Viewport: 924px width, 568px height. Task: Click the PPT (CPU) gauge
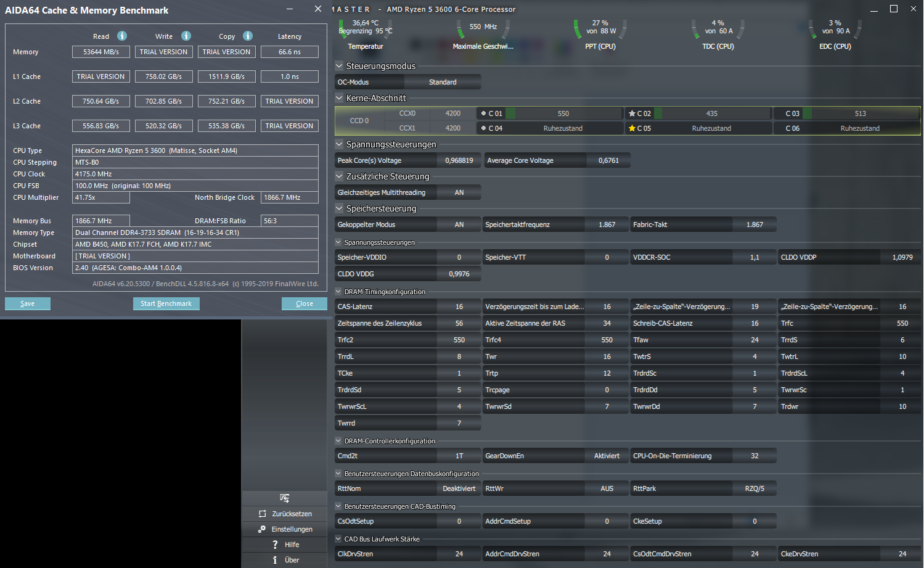(x=600, y=35)
